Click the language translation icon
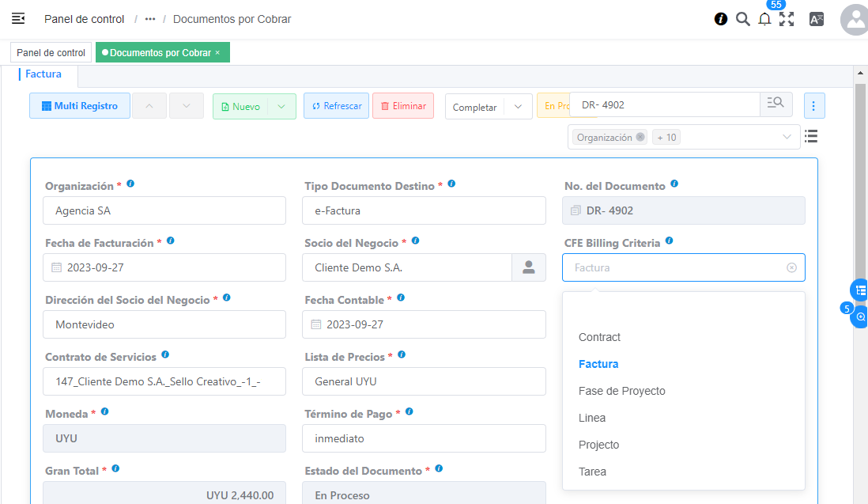This screenshot has width=868, height=504. (817, 19)
